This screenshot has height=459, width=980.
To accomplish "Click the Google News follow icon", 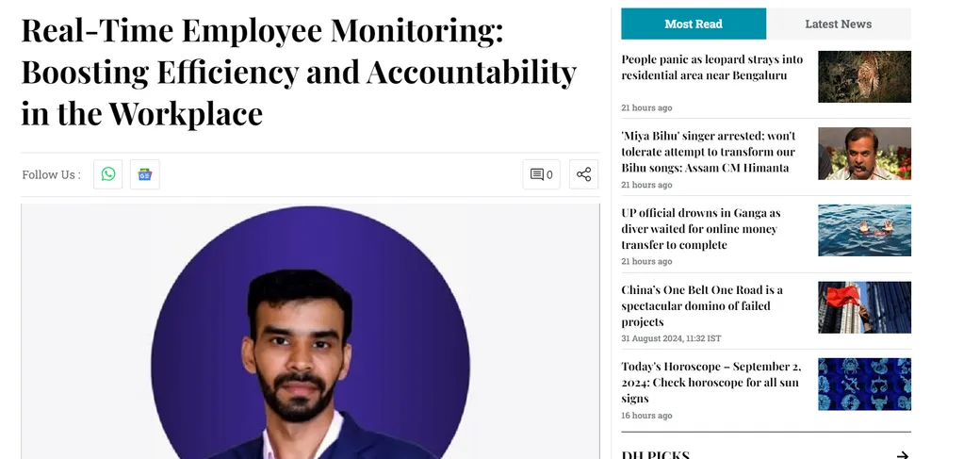I will (x=145, y=174).
